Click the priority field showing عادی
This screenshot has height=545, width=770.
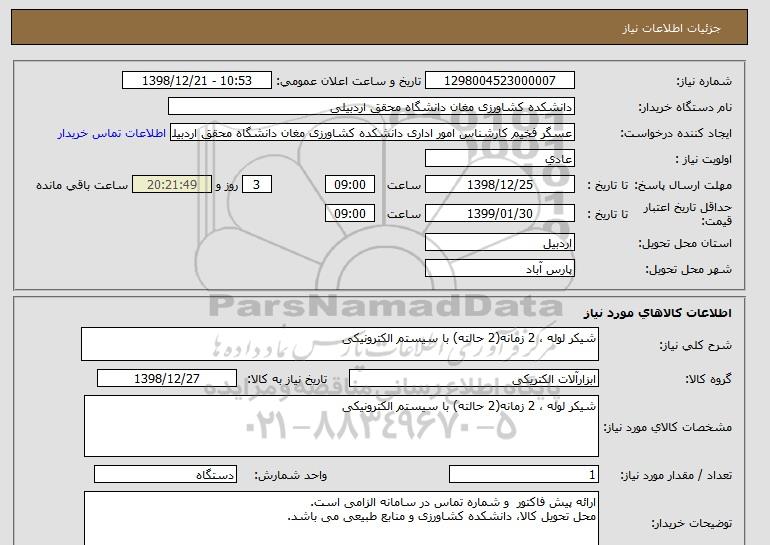coord(499,159)
